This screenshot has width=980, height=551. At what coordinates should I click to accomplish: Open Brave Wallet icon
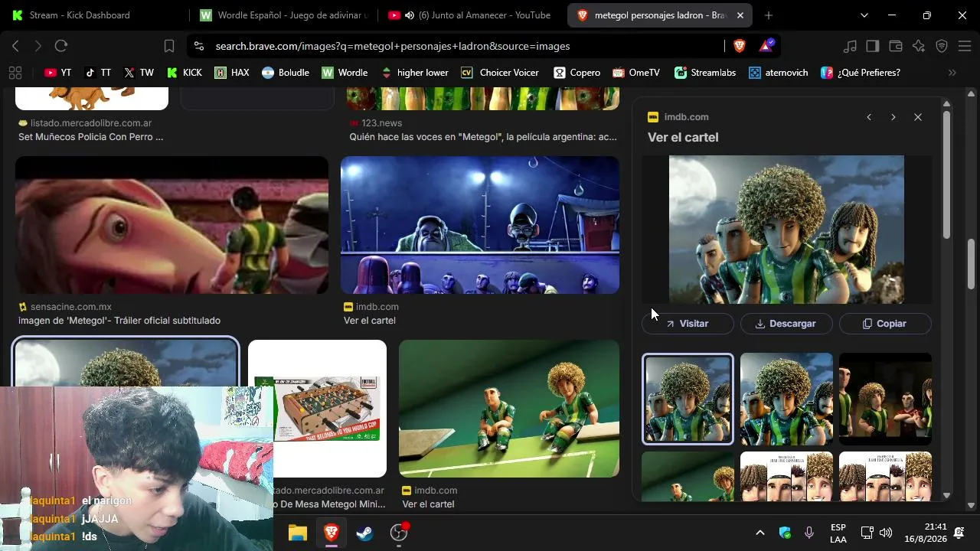coord(896,46)
